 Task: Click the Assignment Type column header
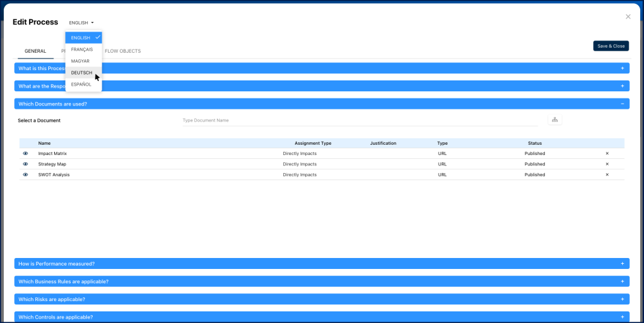point(313,143)
